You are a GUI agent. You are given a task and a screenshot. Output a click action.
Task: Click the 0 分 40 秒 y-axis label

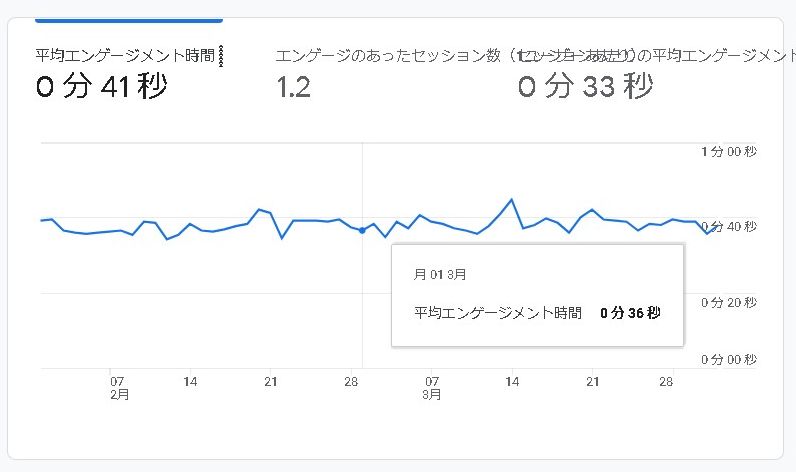728,227
